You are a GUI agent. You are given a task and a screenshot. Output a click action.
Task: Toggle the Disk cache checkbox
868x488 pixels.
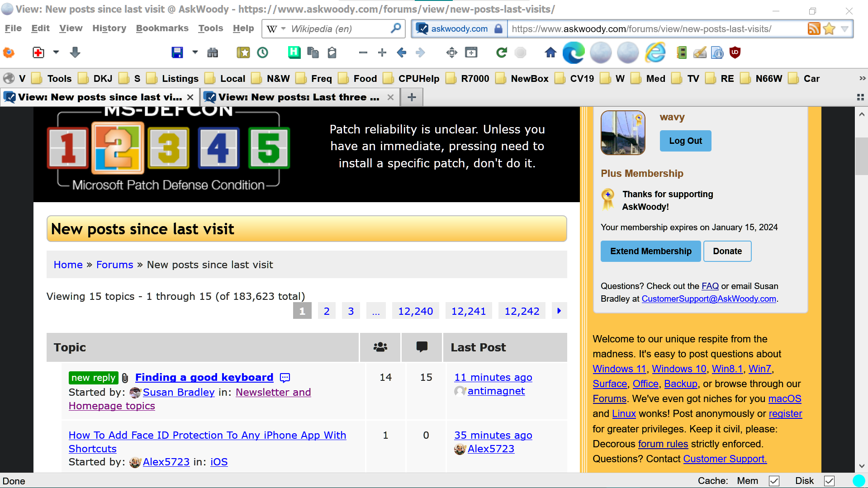(x=829, y=481)
